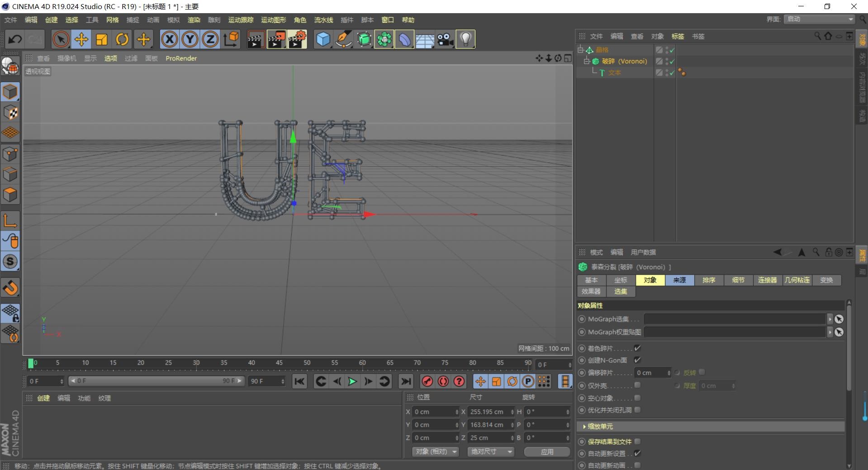Toggle the X-axis lock icon
Screen dimensions: 868x470
coord(169,39)
